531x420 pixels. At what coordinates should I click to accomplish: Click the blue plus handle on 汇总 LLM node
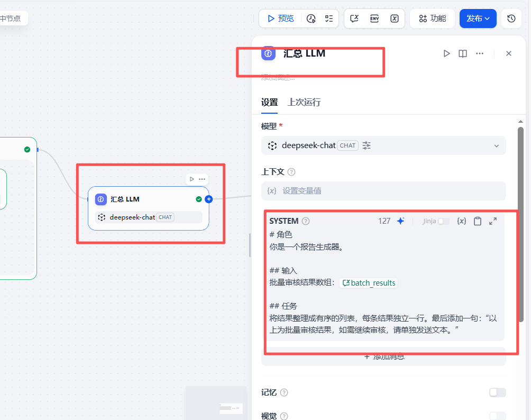[x=208, y=199]
